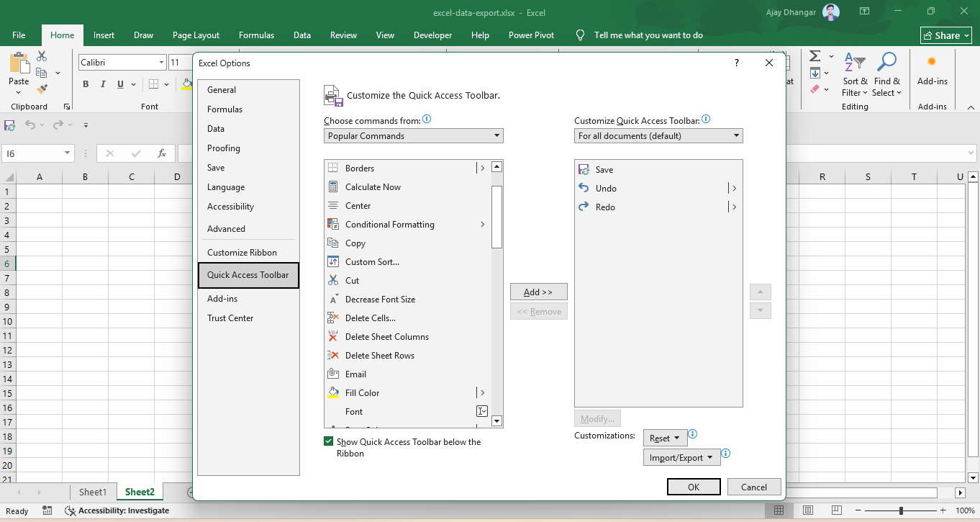Click the AutoSum sigma icon
The height and width of the screenshot is (522, 980).
[x=815, y=56]
